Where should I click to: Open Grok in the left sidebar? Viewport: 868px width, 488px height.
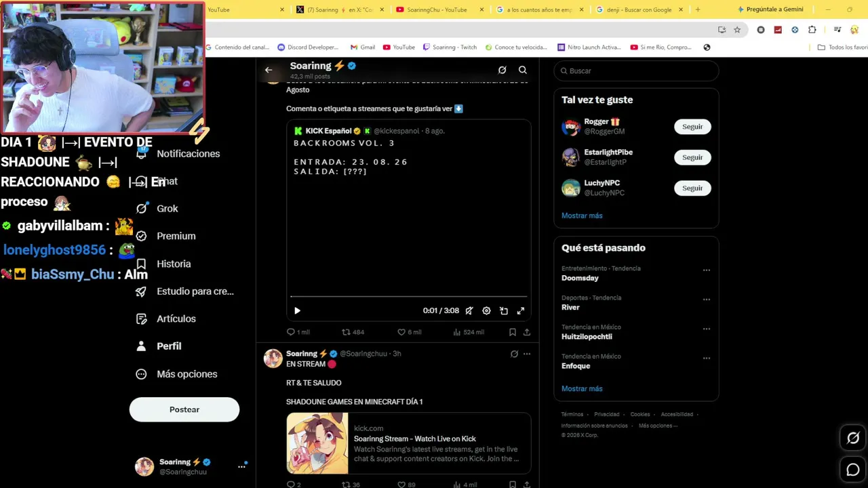pyautogui.click(x=157, y=208)
